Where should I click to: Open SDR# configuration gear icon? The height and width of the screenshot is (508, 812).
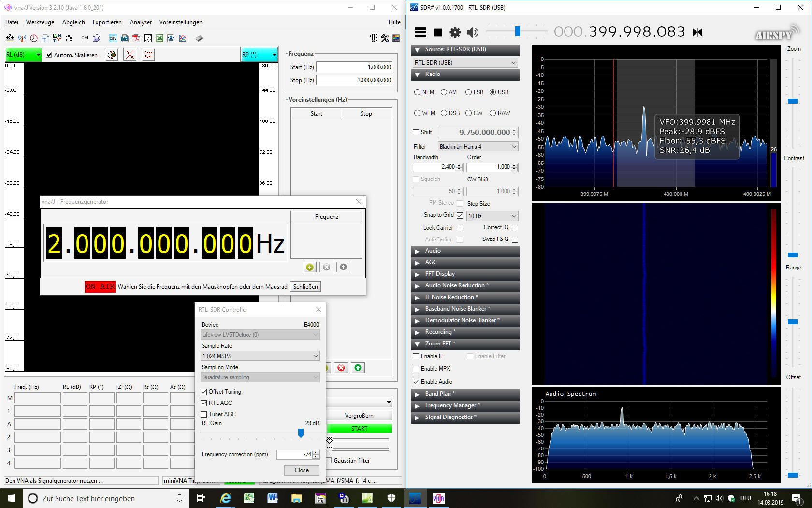(x=455, y=32)
